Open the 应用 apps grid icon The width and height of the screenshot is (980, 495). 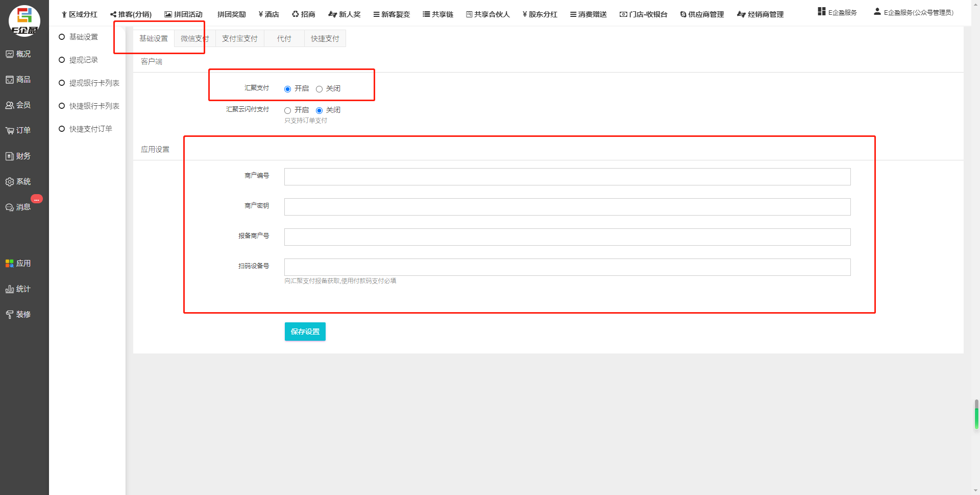10,264
